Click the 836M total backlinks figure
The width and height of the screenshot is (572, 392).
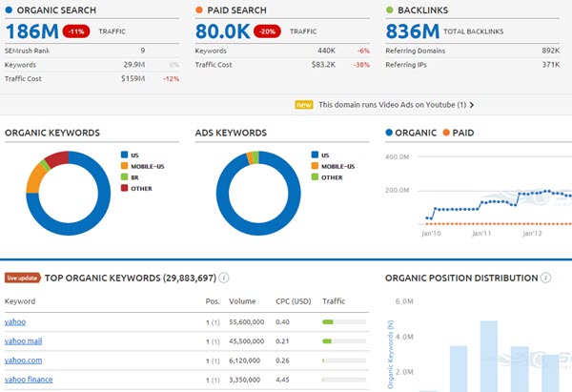click(413, 31)
